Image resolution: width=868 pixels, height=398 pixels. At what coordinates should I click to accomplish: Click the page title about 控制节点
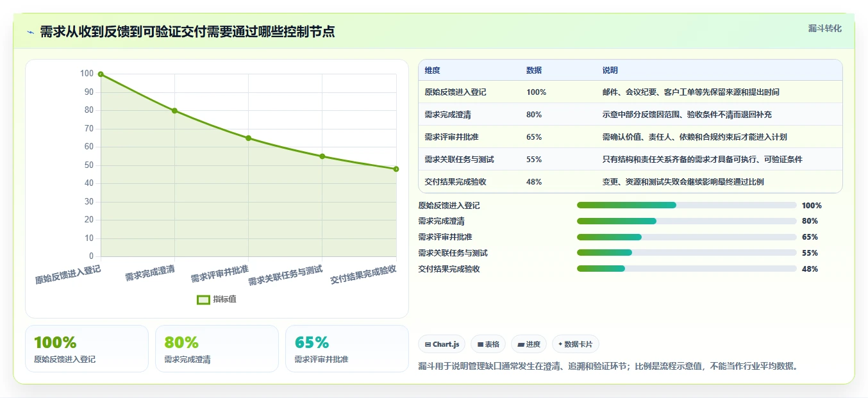click(187, 32)
